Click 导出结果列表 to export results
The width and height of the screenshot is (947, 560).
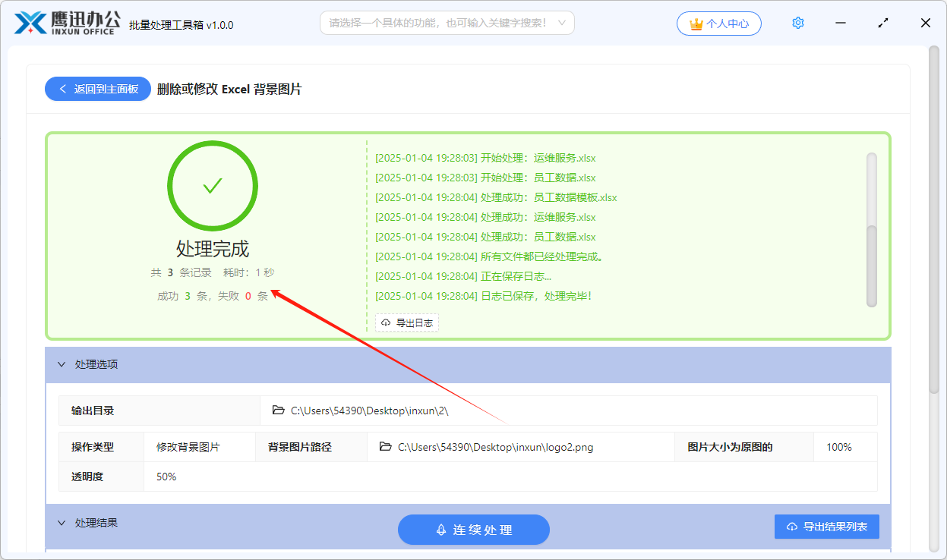point(826,527)
